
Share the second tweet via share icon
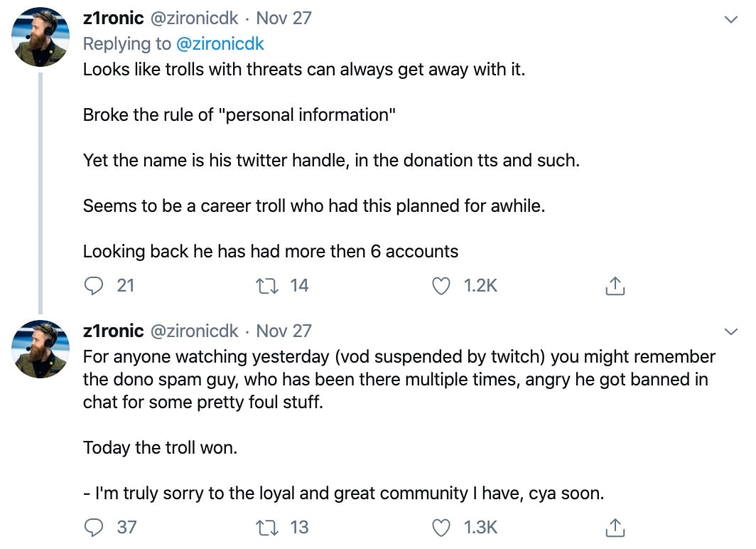(615, 527)
